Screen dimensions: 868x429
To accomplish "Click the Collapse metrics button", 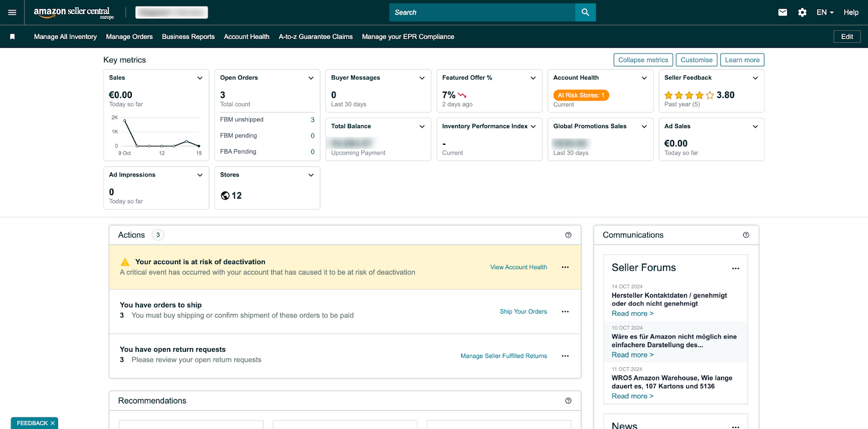I will click(x=643, y=60).
